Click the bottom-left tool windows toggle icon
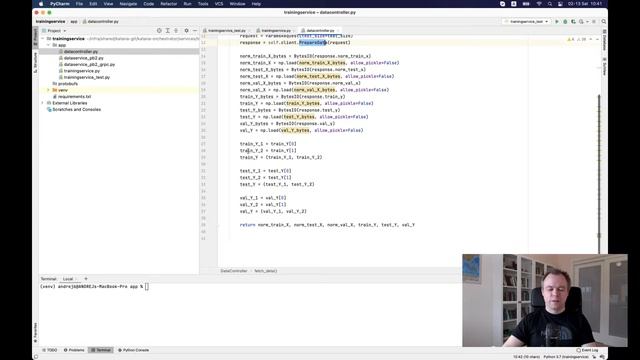The image size is (640, 360). click(x=36, y=357)
